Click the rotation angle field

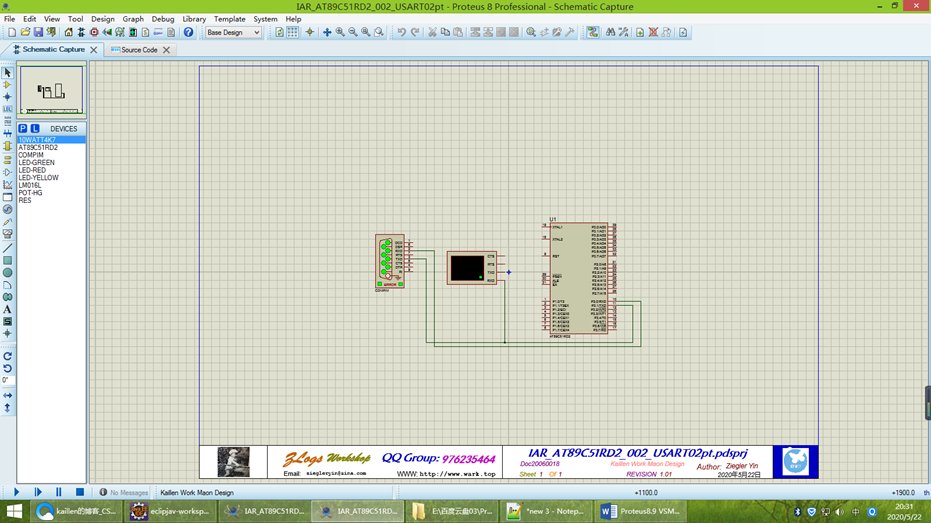[x=7, y=380]
